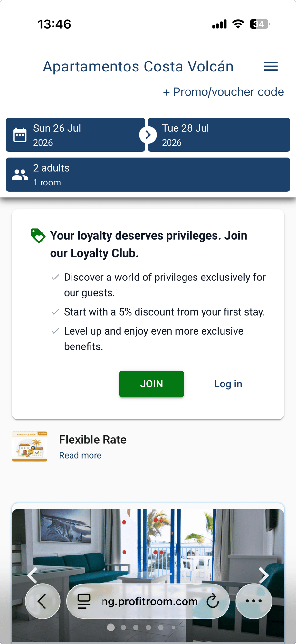
Task: Open check-in date Sun 26 Jul
Action: click(x=75, y=135)
